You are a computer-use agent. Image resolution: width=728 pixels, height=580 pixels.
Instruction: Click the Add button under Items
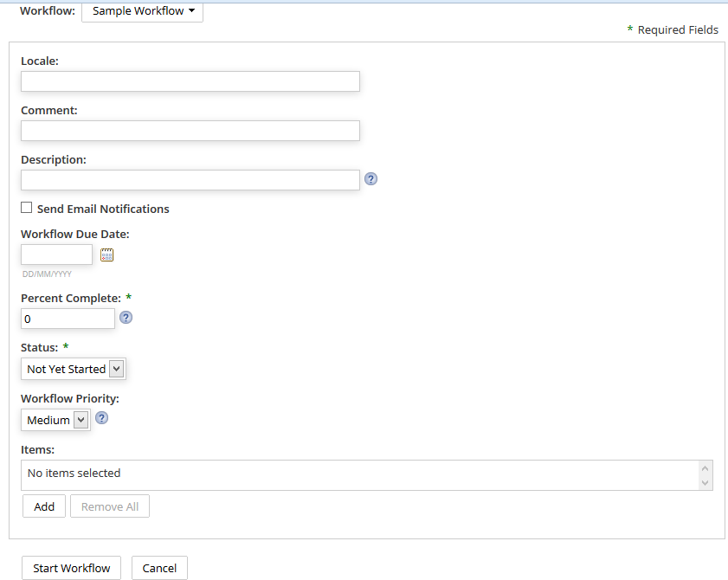click(43, 506)
